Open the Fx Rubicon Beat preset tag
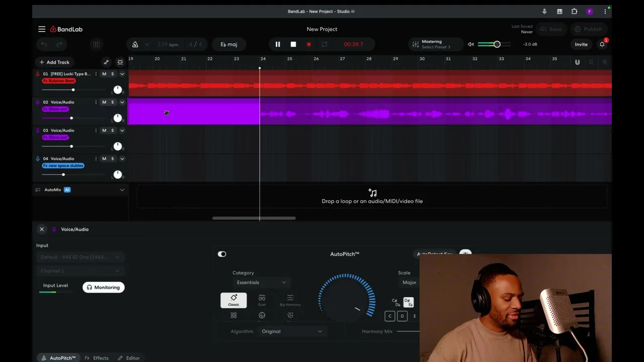Image resolution: width=644 pixels, height=362 pixels. pyautogui.click(x=59, y=81)
